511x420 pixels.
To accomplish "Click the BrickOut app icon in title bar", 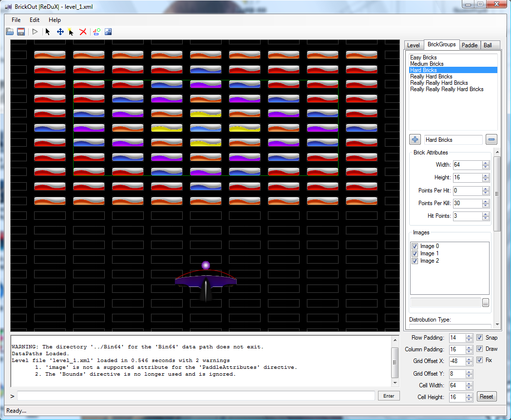I will (x=8, y=7).
